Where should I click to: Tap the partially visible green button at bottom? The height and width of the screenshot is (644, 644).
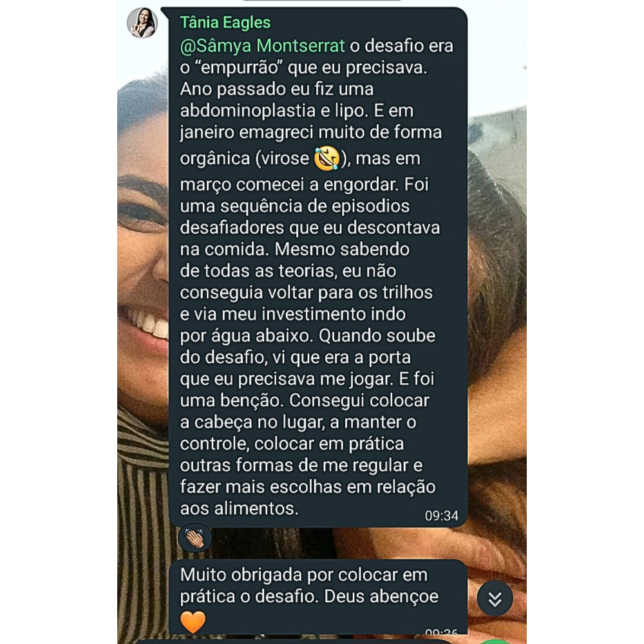pos(495,641)
